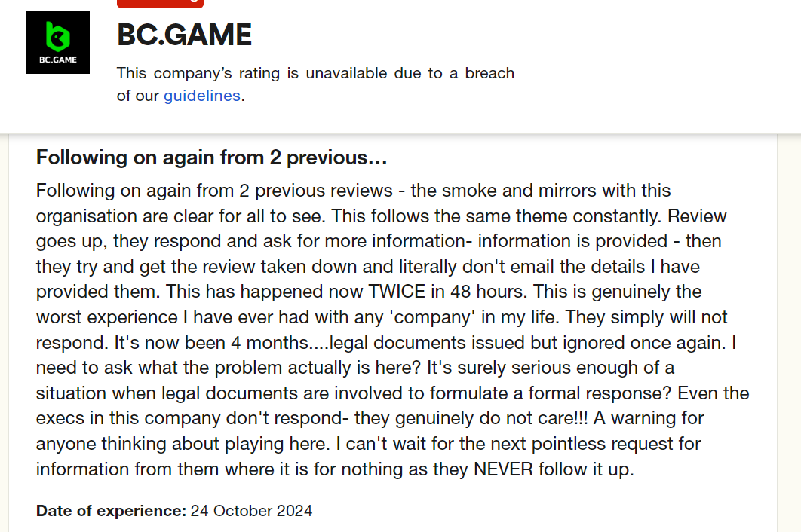Open the review titled 'Following on again from 2 previous…'
This screenshot has height=532, width=801.
212,158
